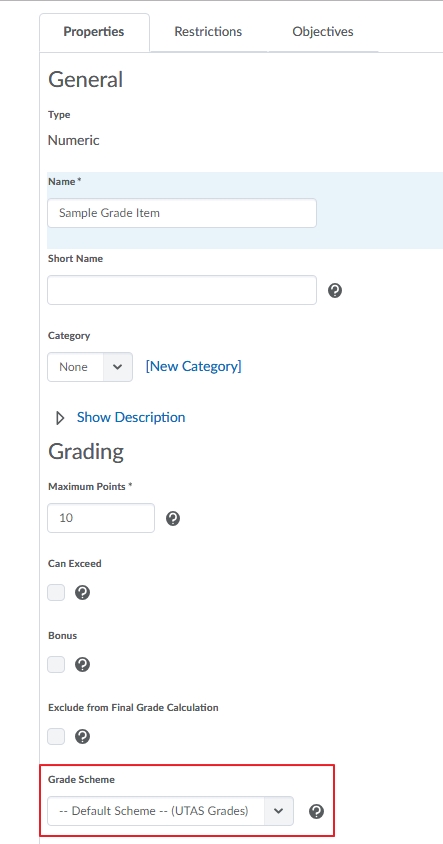
Task: Go to the Objectives tab
Action: (x=323, y=32)
